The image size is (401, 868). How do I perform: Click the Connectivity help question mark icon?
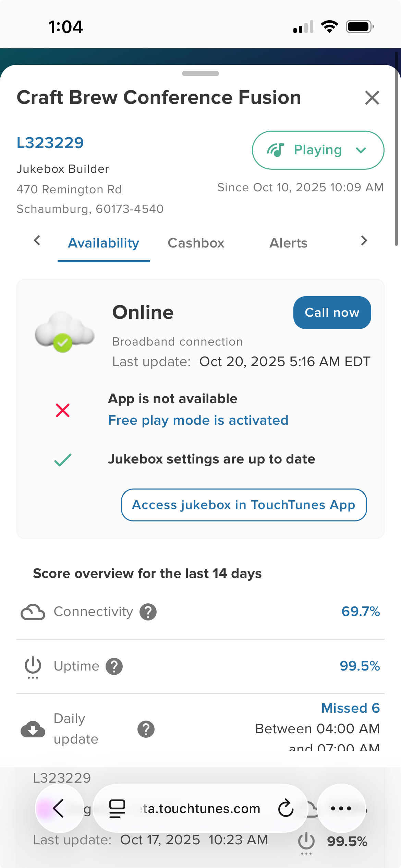(x=148, y=612)
